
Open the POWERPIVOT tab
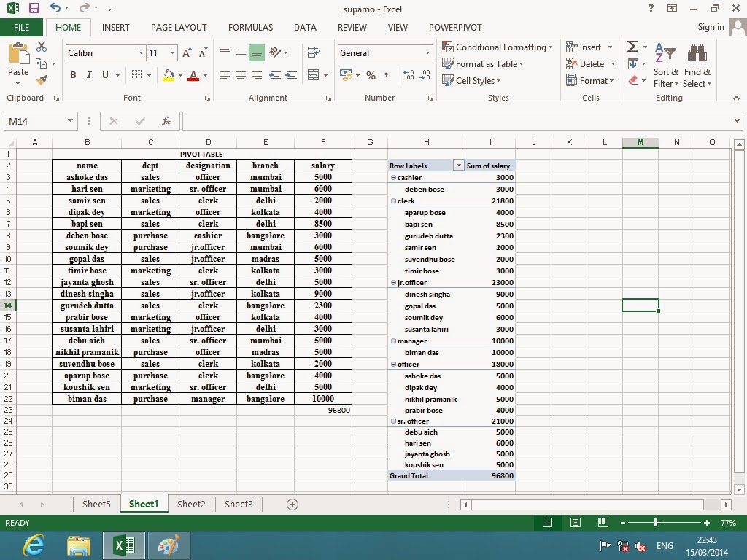pyautogui.click(x=455, y=28)
